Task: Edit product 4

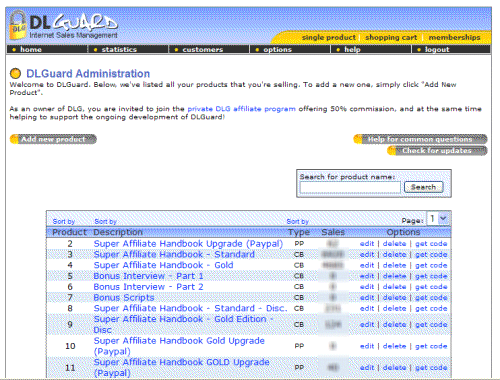Action: (367, 265)
